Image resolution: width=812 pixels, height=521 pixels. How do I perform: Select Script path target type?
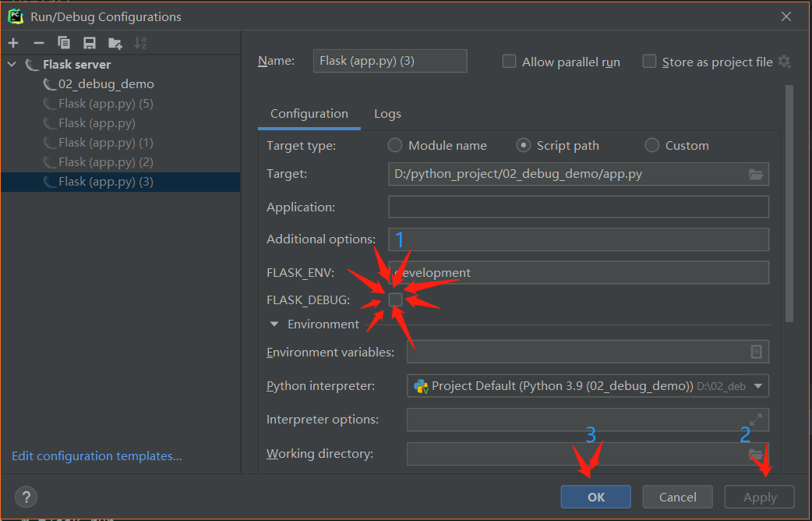(524, 146)
